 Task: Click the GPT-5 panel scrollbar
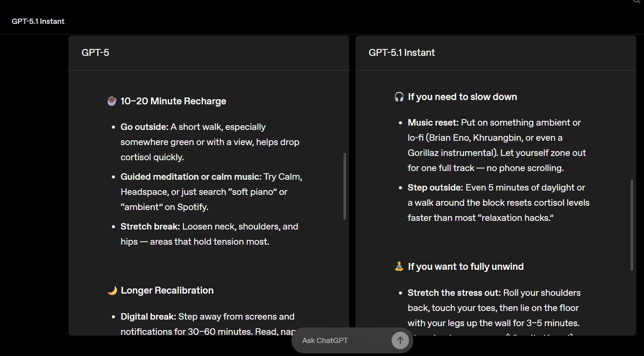345,186
